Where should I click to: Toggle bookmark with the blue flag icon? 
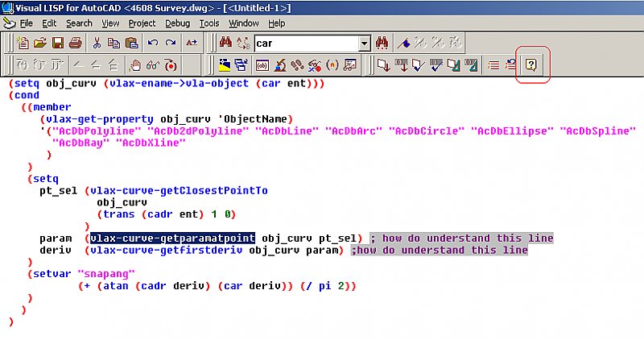pyautogui.click(x=404, y=43)
